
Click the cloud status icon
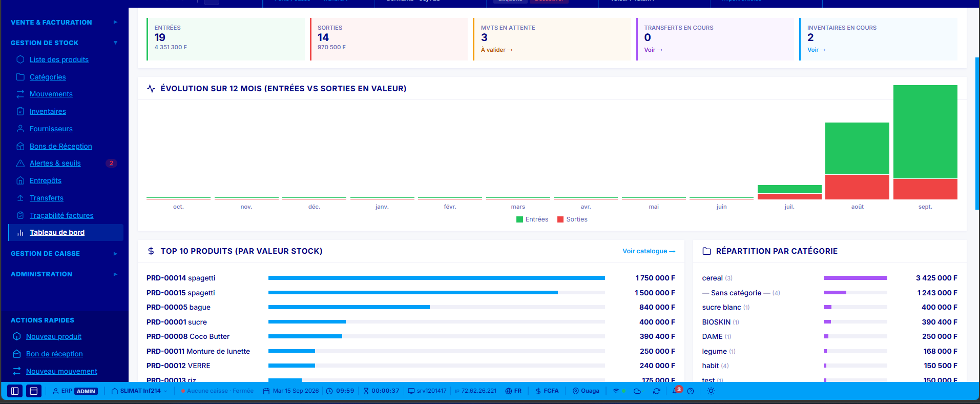point(637,391)
